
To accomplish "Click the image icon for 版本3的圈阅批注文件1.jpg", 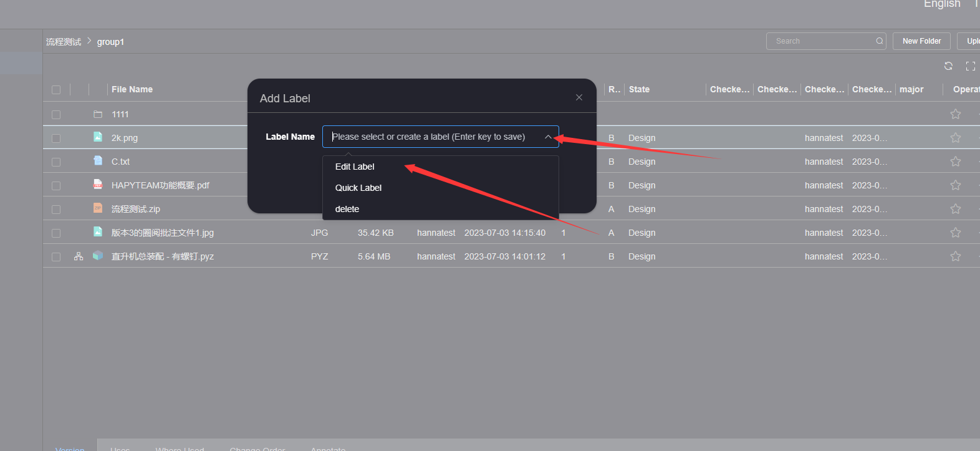I will 98,231.
